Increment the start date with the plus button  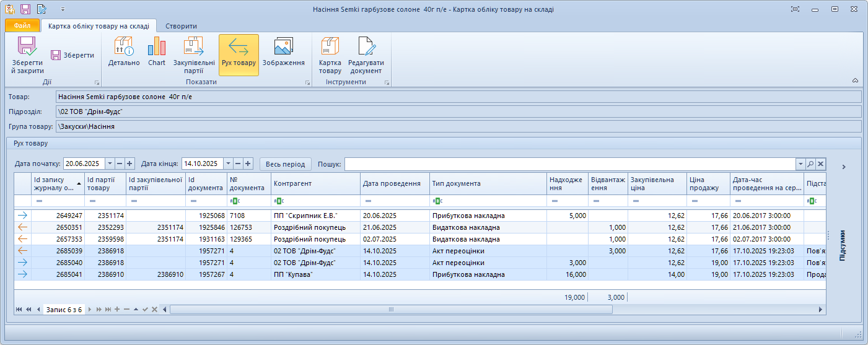(x=130, y=164)
